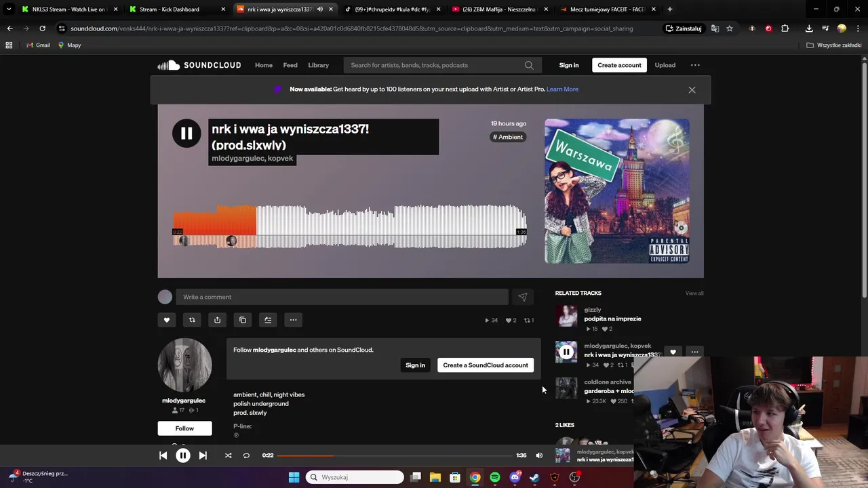Open the browser extensions puzzle icon
The height and width of the screenshot is (488, 868).
click(785, 28)
